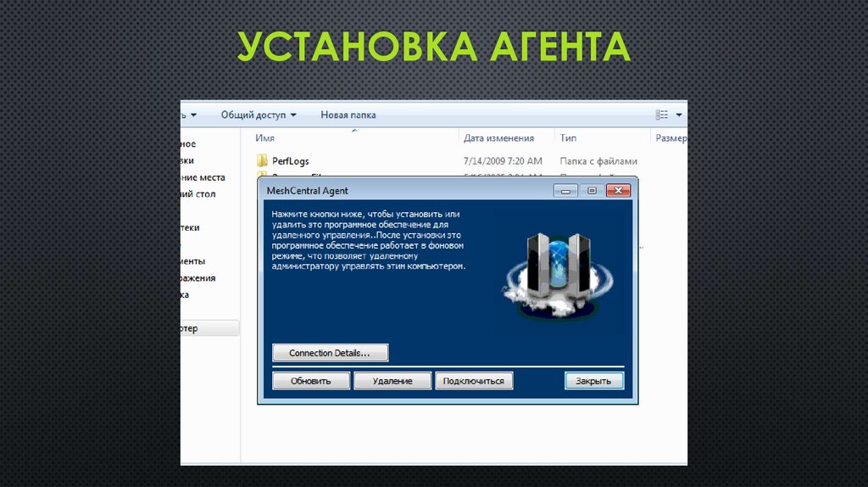Click the Удаление button

392,381
